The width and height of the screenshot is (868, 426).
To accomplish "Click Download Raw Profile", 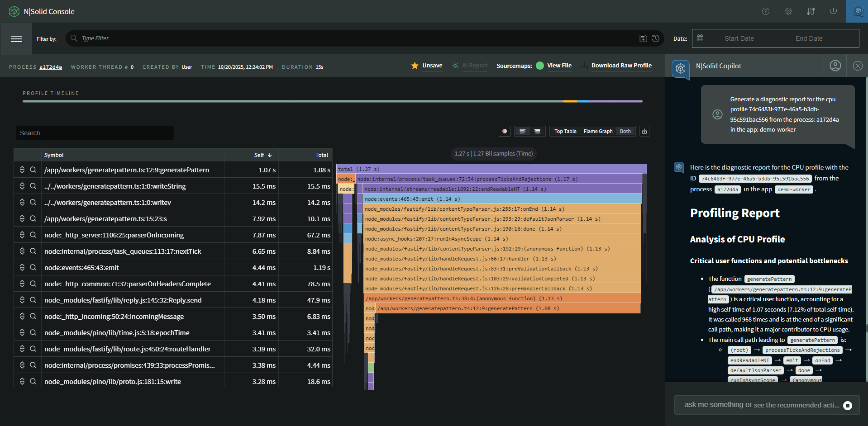I will point(621,66).
